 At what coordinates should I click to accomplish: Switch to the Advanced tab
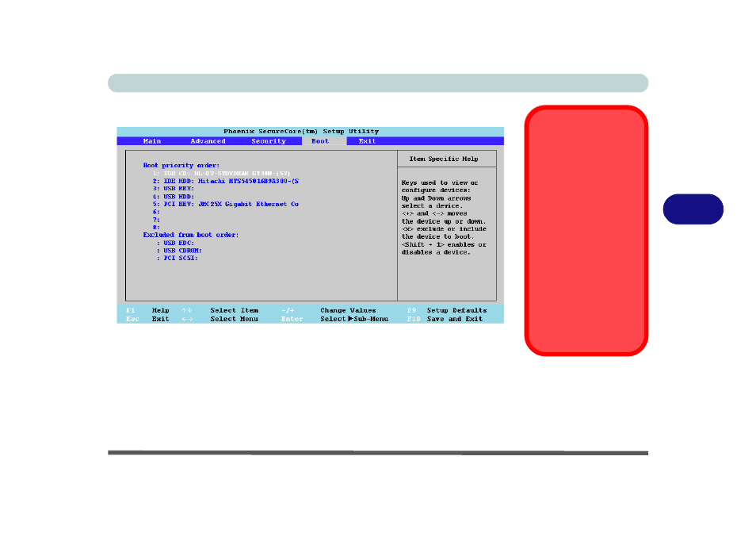coord(208,141)
